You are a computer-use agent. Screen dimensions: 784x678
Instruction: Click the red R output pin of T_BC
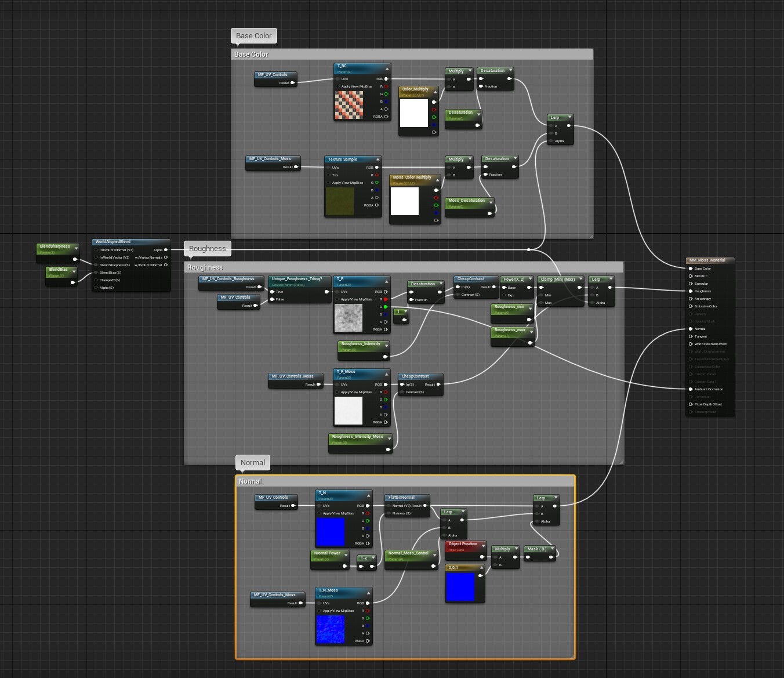[386, 86]
